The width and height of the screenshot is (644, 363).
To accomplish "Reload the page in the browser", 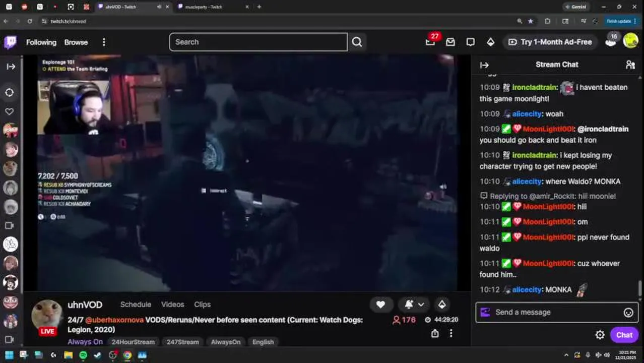I will pos(30,21).
